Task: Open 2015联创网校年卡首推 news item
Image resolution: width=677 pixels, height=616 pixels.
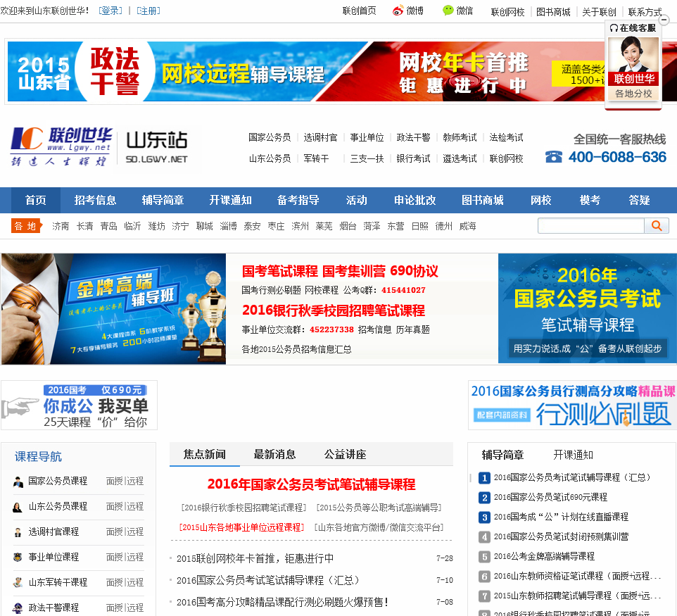Action: [x=255, y=558]
